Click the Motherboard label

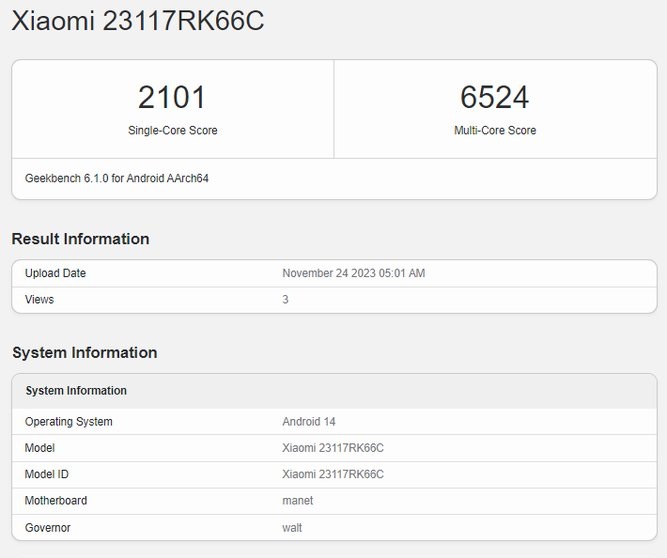pos(56,501)
